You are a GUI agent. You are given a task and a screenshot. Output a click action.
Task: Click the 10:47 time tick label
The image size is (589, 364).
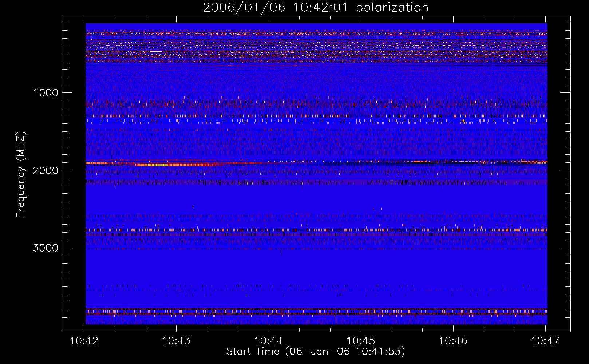545,341
